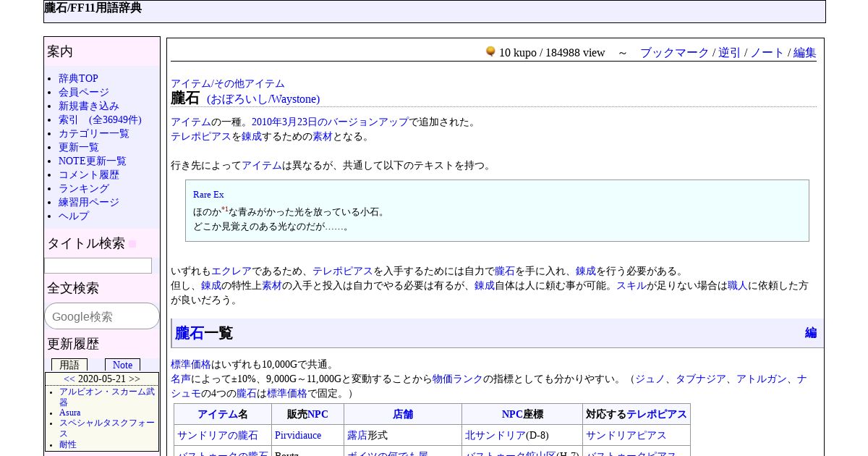Click the 物価ランク link
This screenshot has height=456, width=868.
click(458, 379)
